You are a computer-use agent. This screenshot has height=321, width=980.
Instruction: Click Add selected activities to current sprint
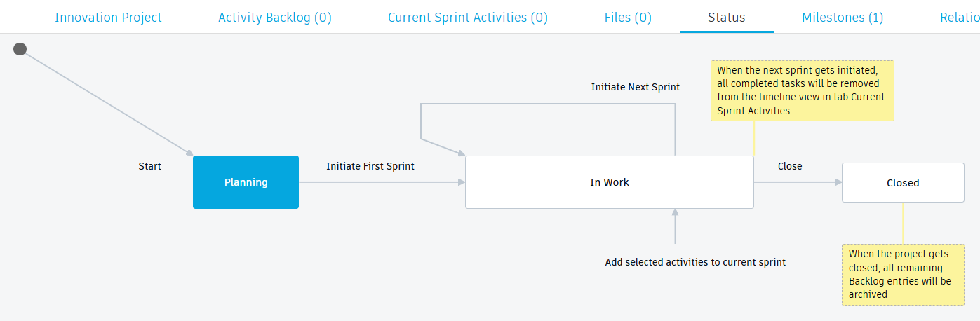(695, 262)
